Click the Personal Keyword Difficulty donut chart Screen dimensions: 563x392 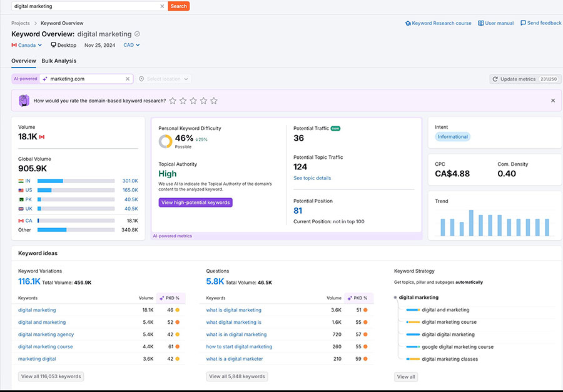(x=166, y=141)
